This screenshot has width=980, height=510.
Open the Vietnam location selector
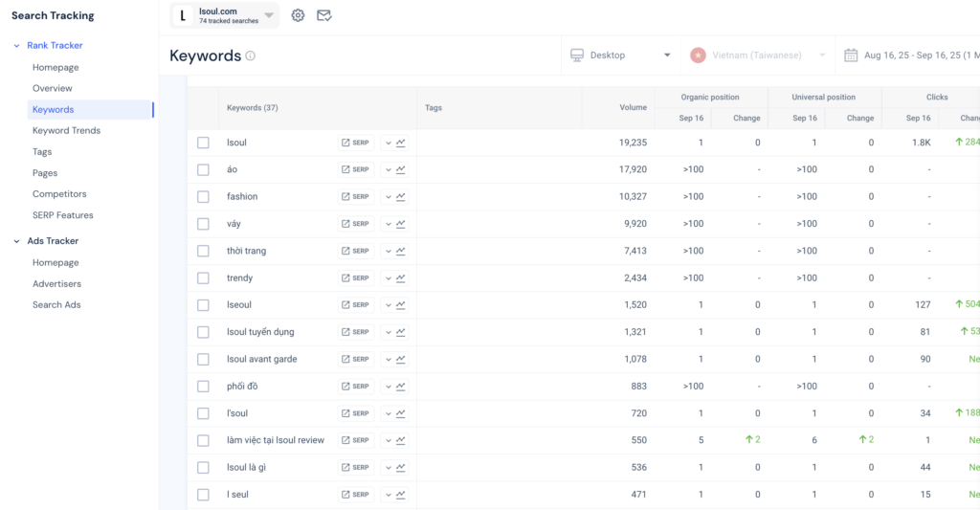(x=757, y=55)
